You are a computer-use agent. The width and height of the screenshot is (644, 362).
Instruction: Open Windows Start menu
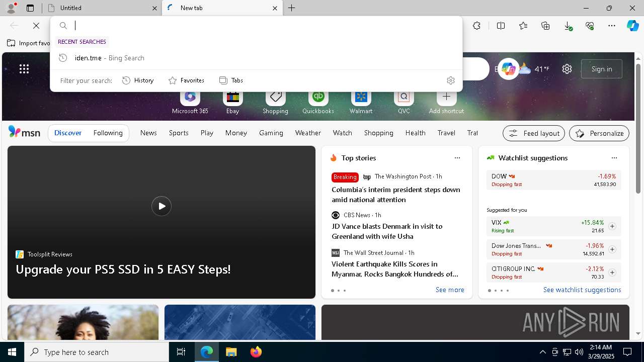[12, 352]
